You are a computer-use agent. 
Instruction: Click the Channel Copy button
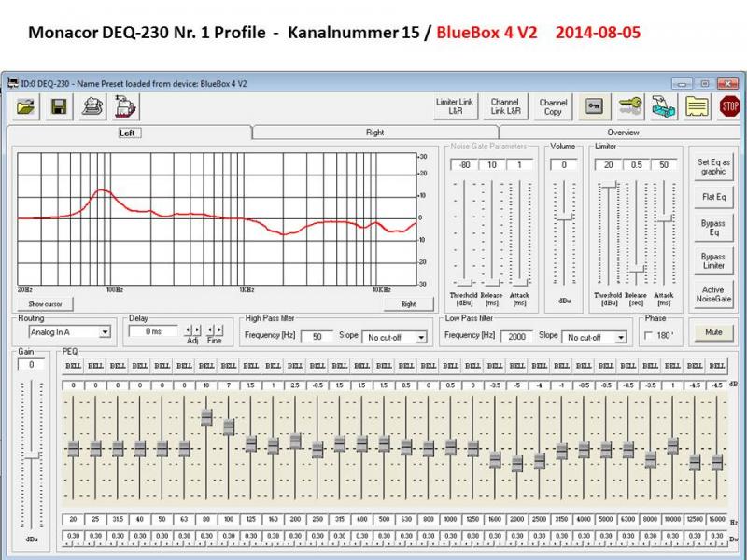click(553, 106)
